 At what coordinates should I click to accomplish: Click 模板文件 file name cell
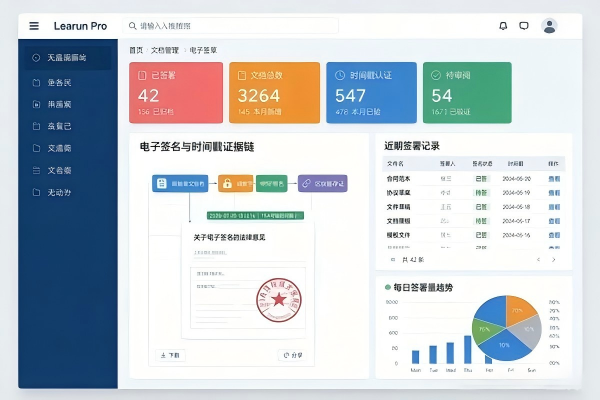[x=398, y=235]
